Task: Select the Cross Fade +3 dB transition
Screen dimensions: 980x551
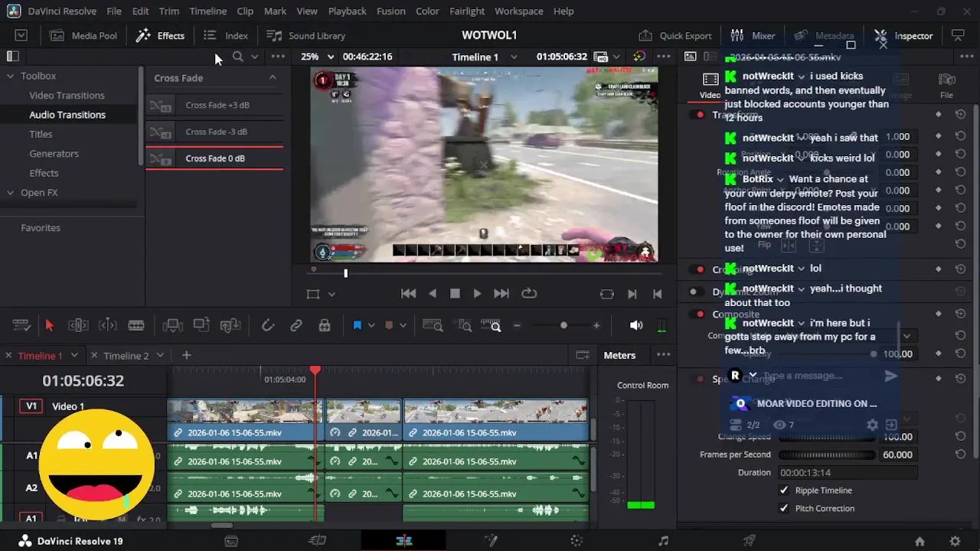Action: pos(214,105)
